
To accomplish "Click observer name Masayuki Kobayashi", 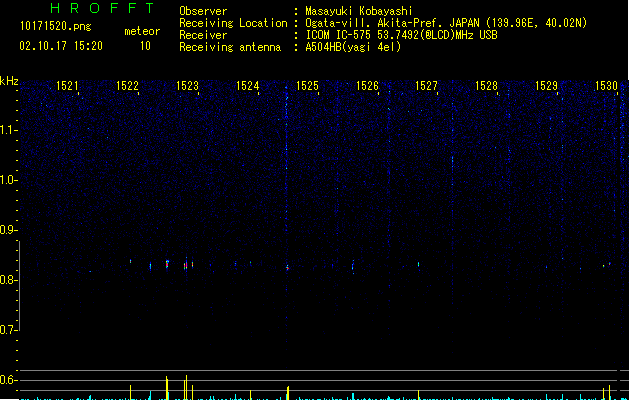I will [x=359, y=11].
